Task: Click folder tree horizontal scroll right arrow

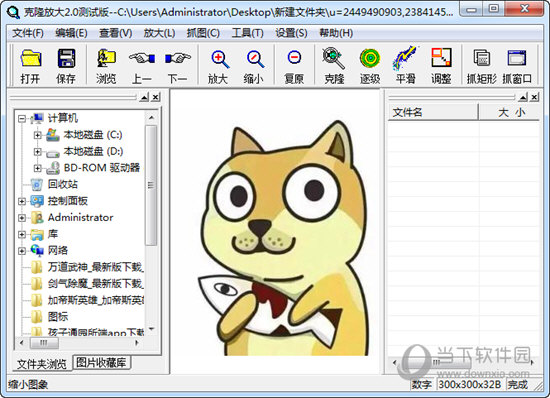Action: 137,343
